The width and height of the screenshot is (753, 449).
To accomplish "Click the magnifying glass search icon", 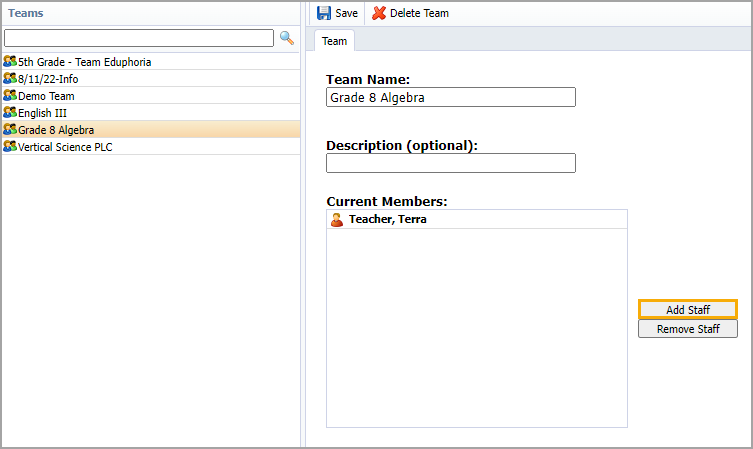I will (287, 38).
